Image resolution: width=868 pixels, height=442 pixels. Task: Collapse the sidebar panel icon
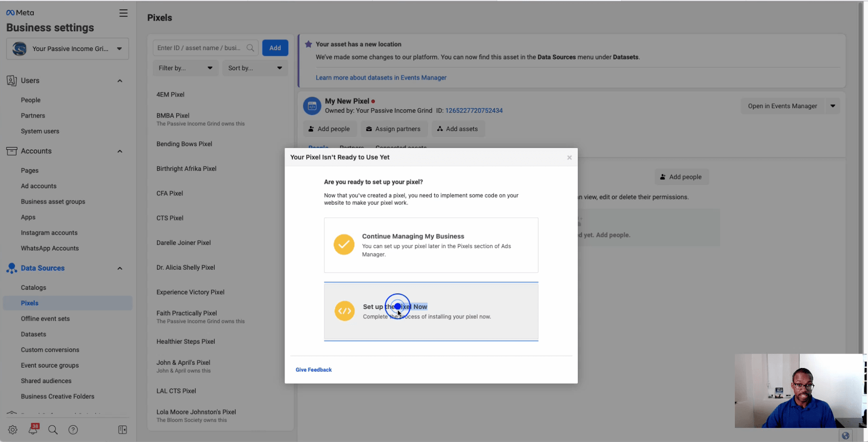tap(123, 430)
